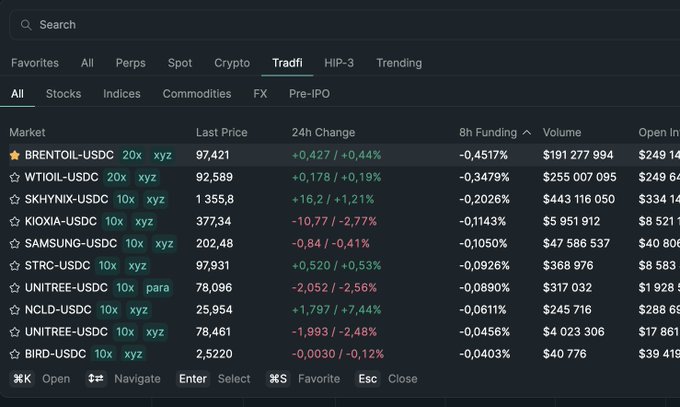
Task: Click the $443 116 050 volume value
Action: (579, 199)
